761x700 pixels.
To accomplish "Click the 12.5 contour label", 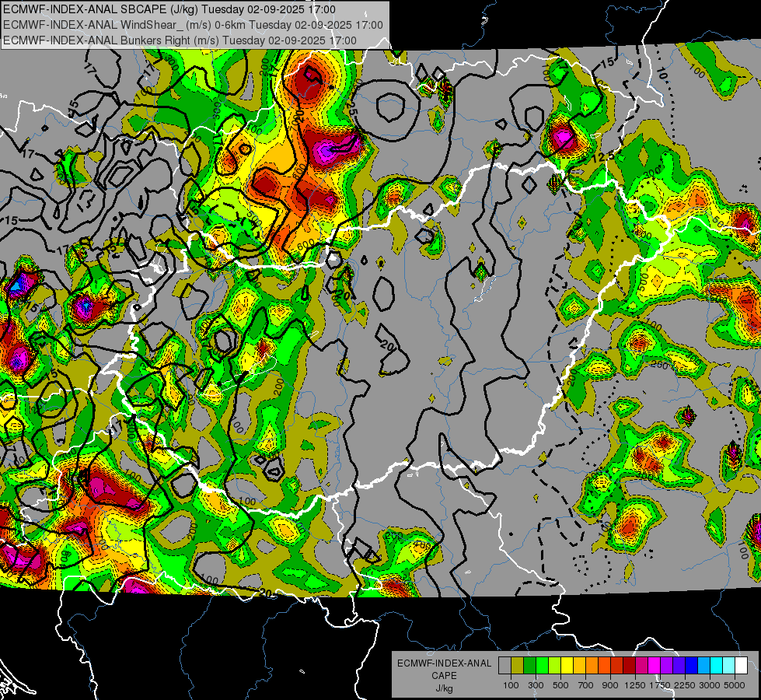I will point(602,157).
